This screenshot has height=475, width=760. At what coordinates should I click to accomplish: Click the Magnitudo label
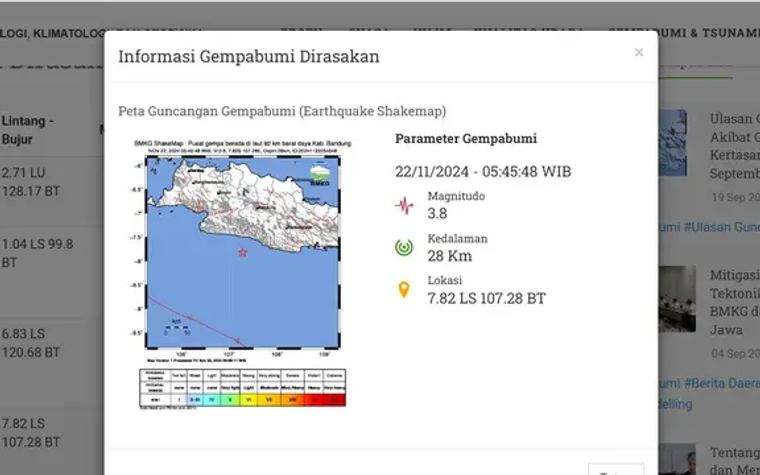click(x=456, y=196)
